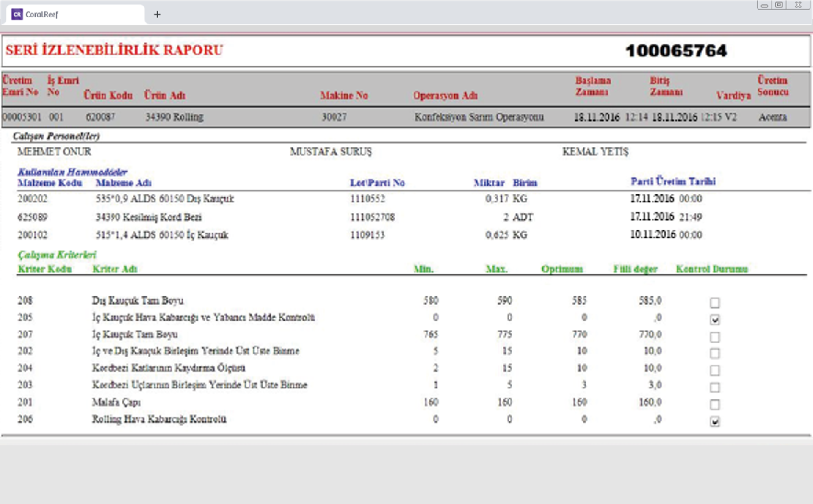Image resolution: width=813 pixels, height=504 pixels.
Task: Open a new tab with plus button
Action: (x=157, y=14)
